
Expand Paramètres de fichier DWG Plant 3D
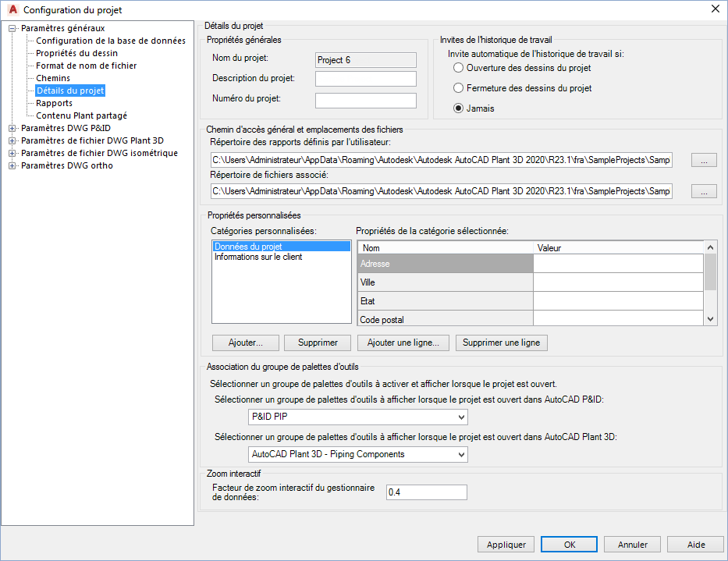pos(12,140)
